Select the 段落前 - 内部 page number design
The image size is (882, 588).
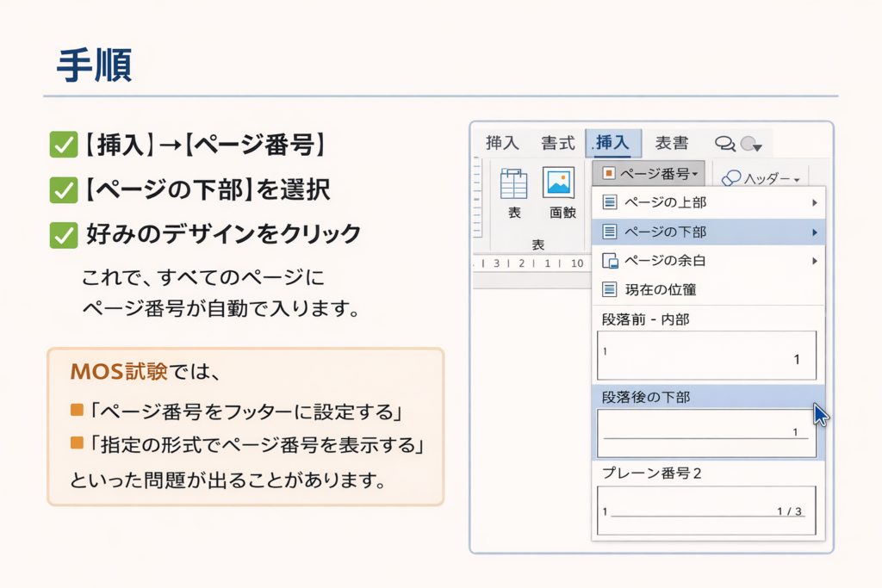706,356
